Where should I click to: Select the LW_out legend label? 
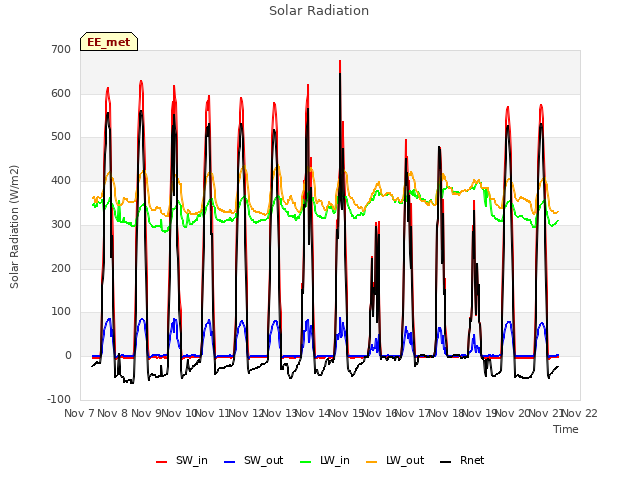(405, 460)
